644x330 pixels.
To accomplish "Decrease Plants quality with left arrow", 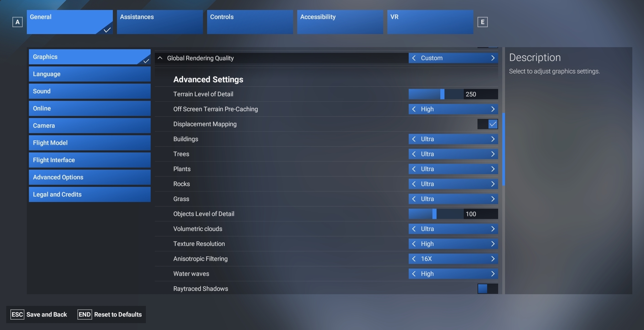I will tap(414, 169).
